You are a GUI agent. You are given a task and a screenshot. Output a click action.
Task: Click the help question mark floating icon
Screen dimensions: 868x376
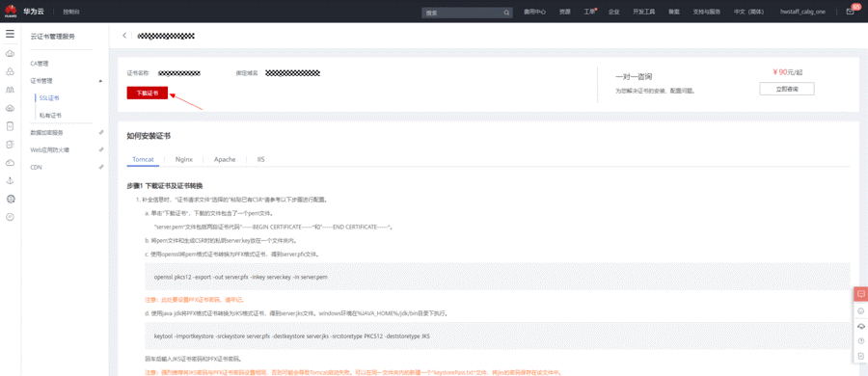(x=860, y=340)
